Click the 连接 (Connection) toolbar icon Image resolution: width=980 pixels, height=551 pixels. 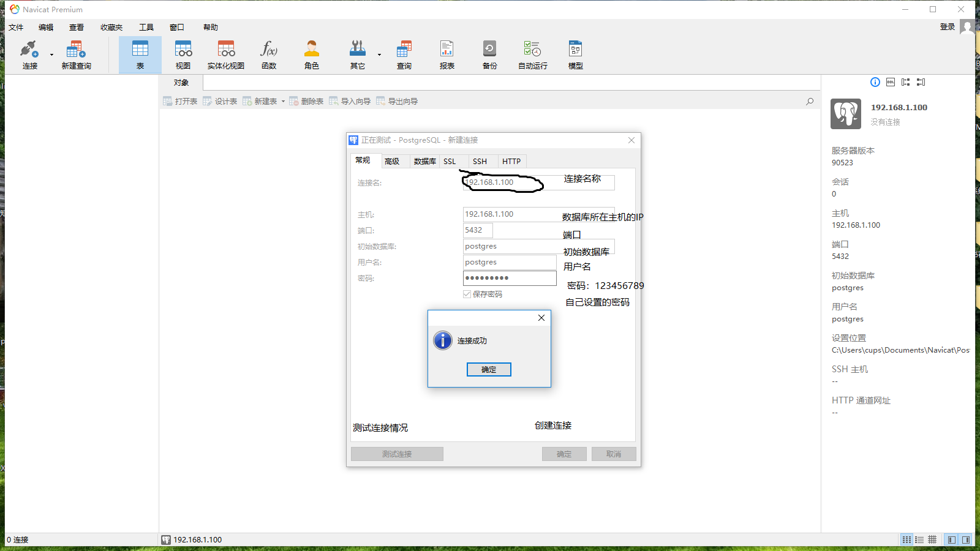coord(29,55)
